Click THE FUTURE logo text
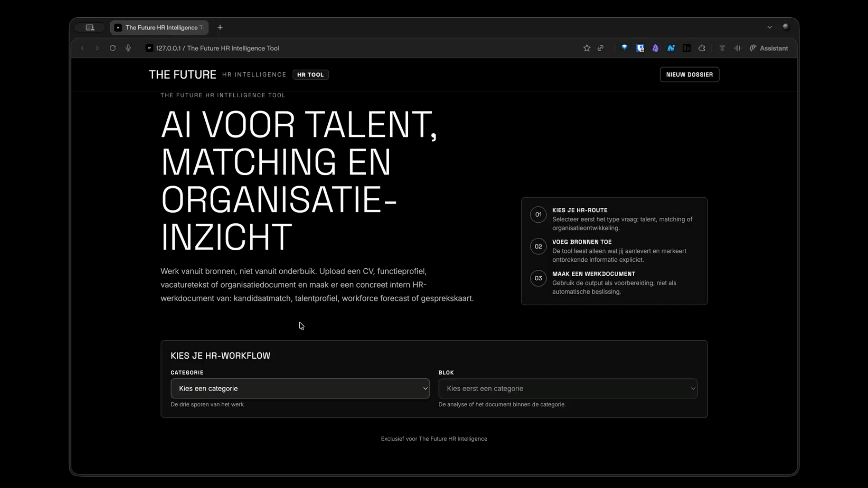 (x=183, y=75)
